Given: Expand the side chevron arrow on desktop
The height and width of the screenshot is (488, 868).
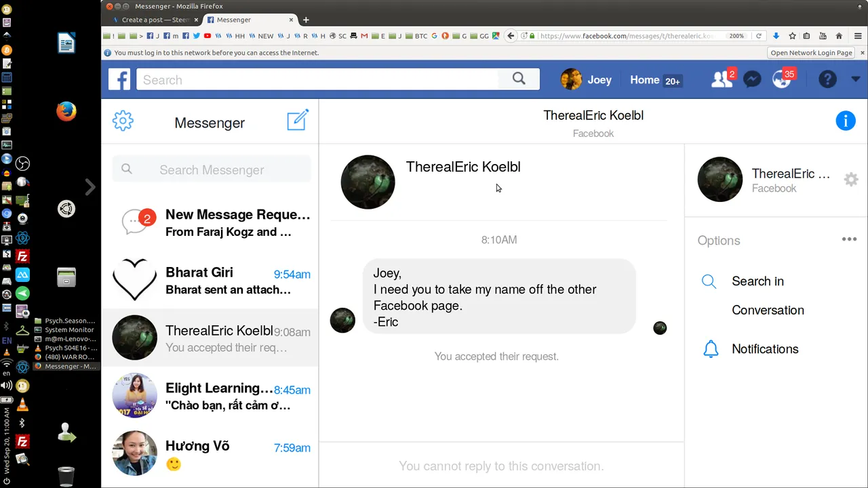Looking at the screenshot, I should pyautogui.click(x=90, y=186).
